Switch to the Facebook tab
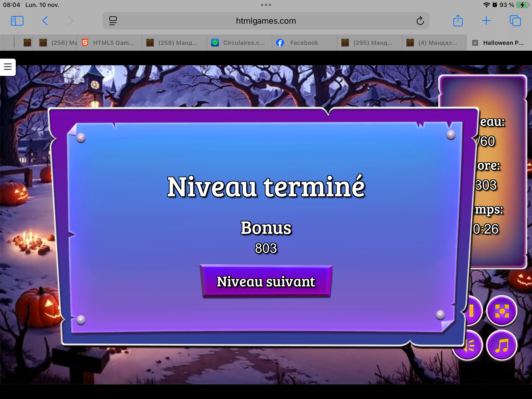The height and width of the screenshot is (399, 532). (x=304, y=43)
